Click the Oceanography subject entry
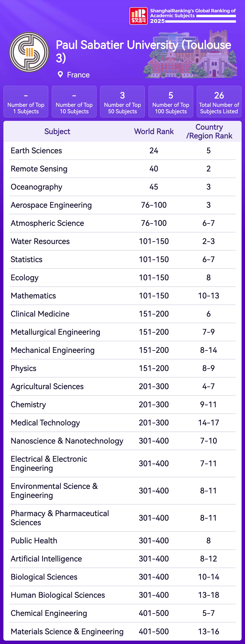This screenshot has width=245, height=644. (x=37, y=187)
